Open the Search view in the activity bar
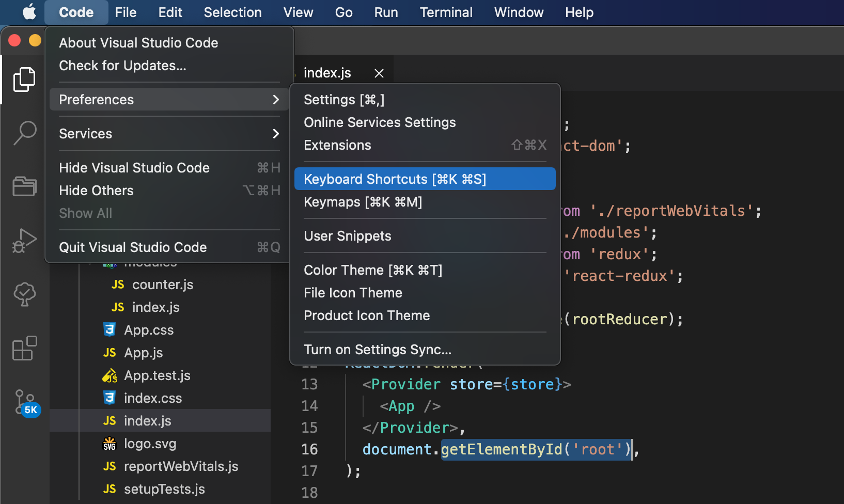Image resolution: width=844 pixels, height=504 pixels. (x=24, y=133)
